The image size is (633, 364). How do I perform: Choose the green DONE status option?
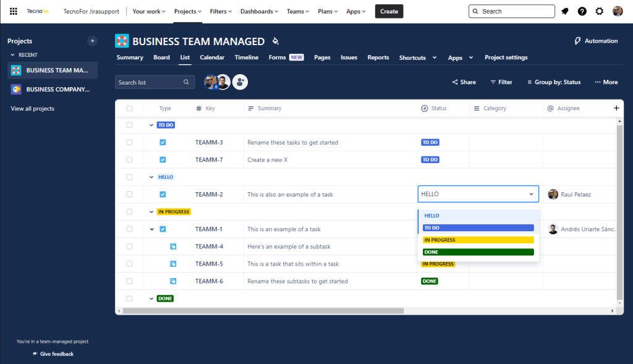tap(478, 252)
